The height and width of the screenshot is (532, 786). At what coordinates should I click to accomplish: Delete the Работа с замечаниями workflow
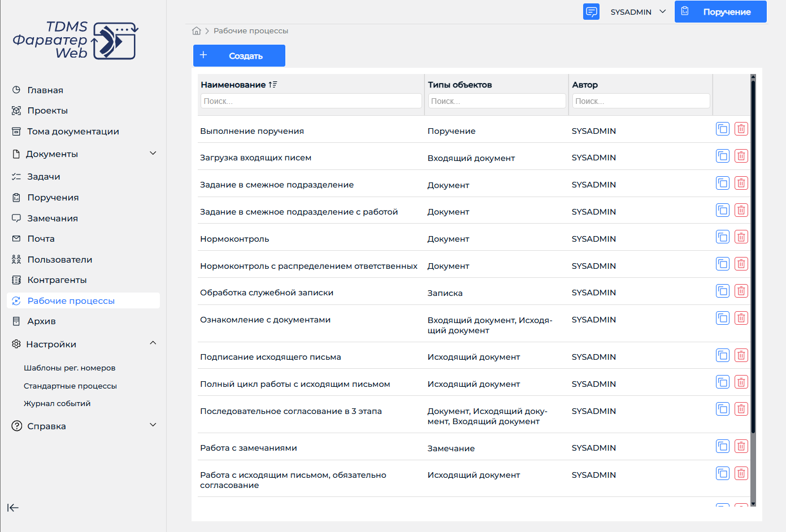click(741, 446)
